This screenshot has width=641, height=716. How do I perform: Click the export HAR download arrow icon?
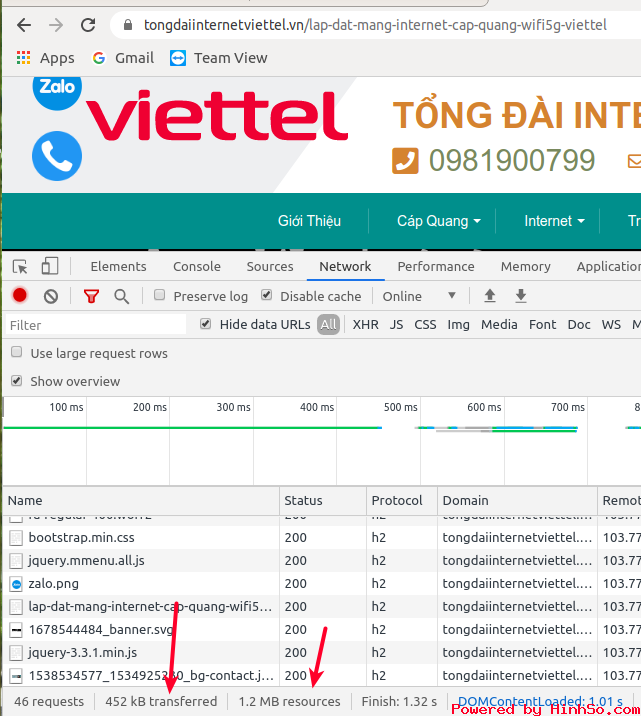click(x=521, y=296)
